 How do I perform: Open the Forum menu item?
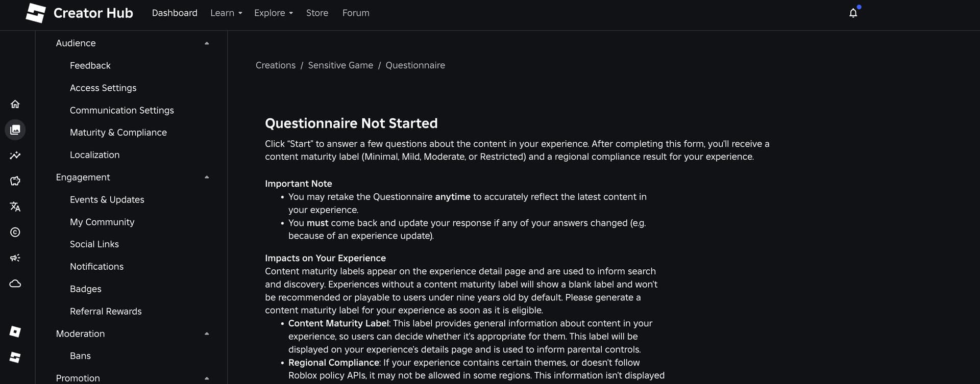pos(356,13)
